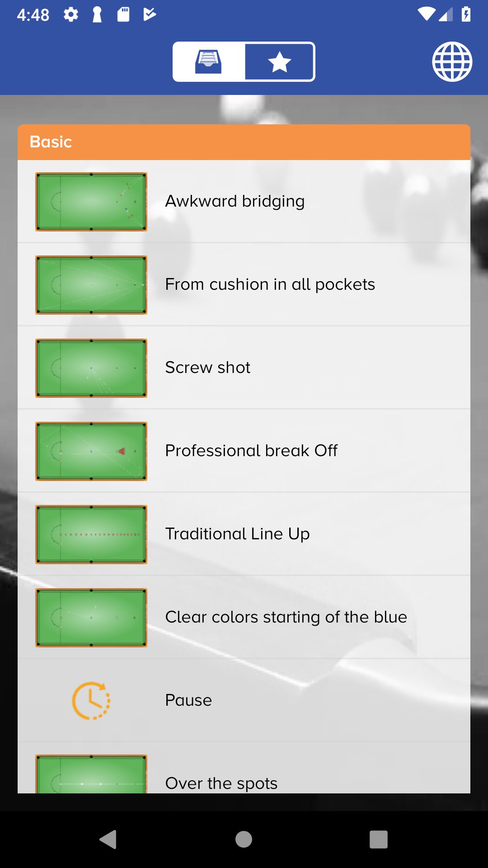
Task: Tap the Basic category header
Action: (x=244, y=142)
